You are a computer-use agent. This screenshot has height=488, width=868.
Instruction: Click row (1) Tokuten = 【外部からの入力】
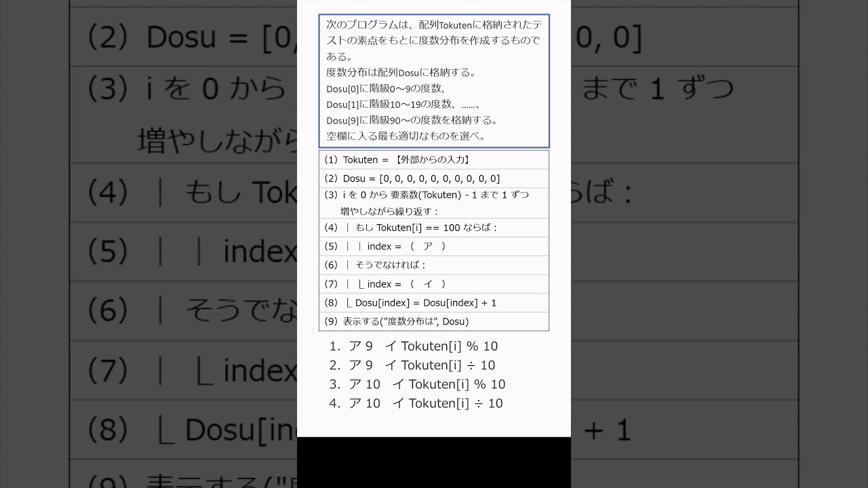(x=434, y=160)
